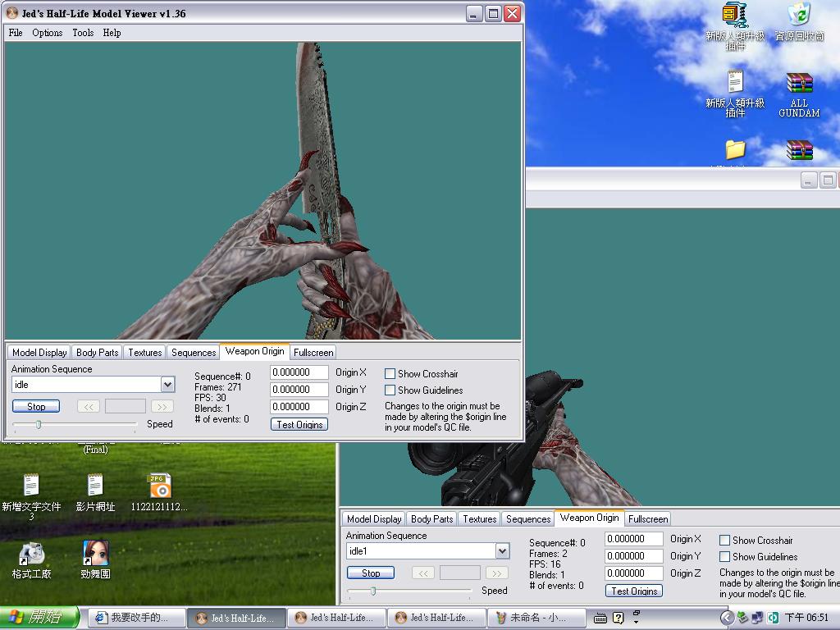Image resolution: width=840 pixels, height=630 pixels.
Task: Open the Tools menu
Action: [83, 33]
